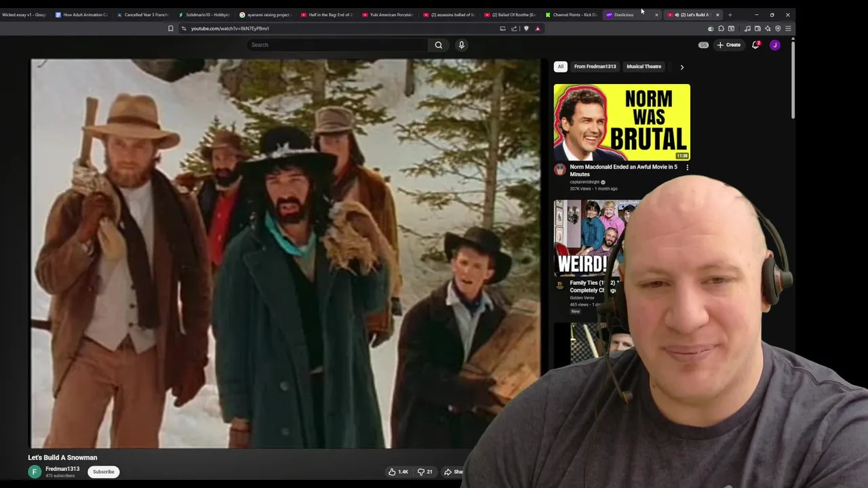Open the Leo AI sparkle icon

coord(768,28)
